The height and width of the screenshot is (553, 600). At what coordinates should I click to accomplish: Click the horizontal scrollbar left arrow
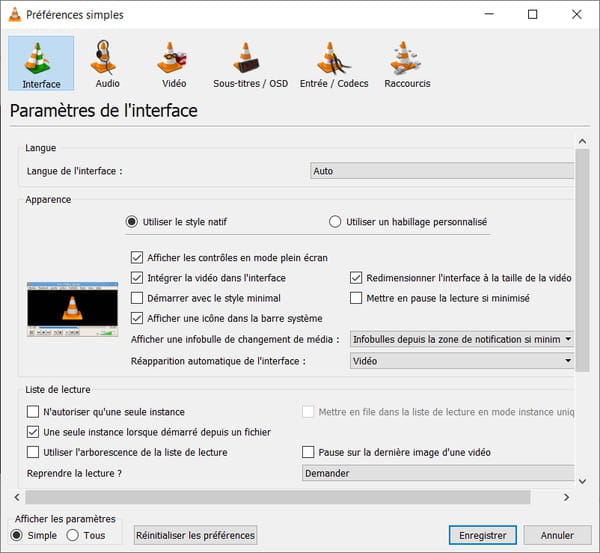[x=17, y=497]
